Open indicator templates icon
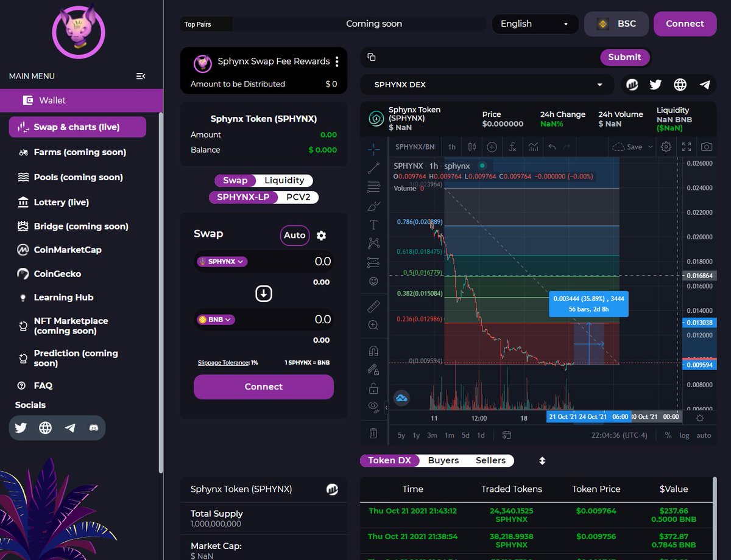The image size is (731, 560). tap(533, 147)
